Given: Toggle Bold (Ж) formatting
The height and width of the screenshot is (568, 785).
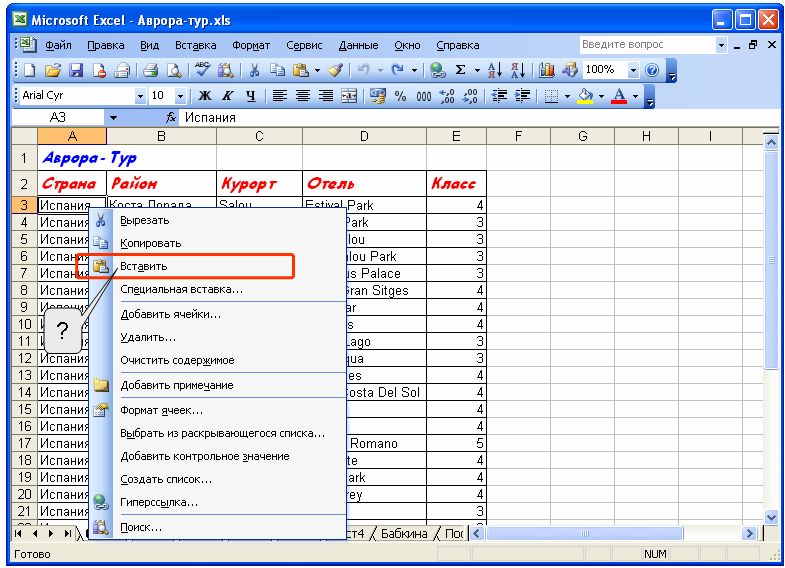Looking at the screenshot, I should tap(205, 96).
